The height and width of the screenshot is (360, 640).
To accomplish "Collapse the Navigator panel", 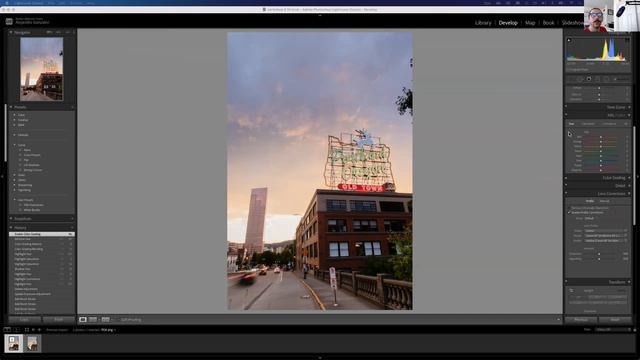I will click(x=11, y=32).
